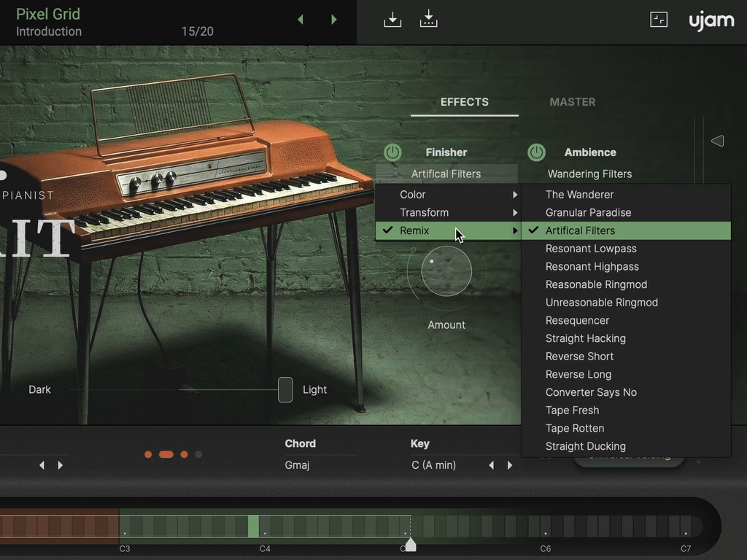Image resolution: width=747 pixels, height=560 pixels.
Task: Select the checked Artifical Filters menu item
Action: (x=626, y=230)
